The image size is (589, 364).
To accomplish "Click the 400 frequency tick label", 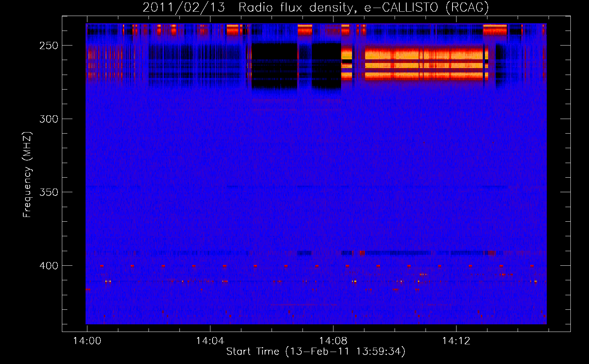I will coord(49,266).
